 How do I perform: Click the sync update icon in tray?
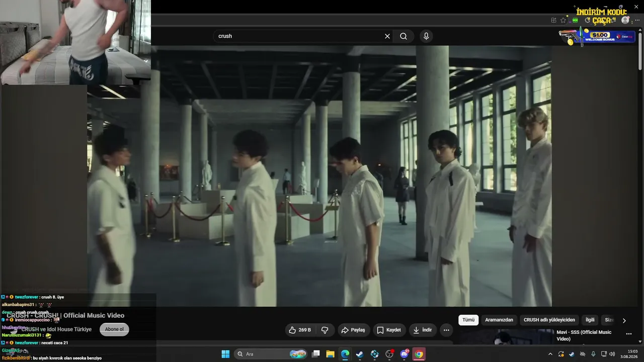pyautogui.click(x=561, y=354)
